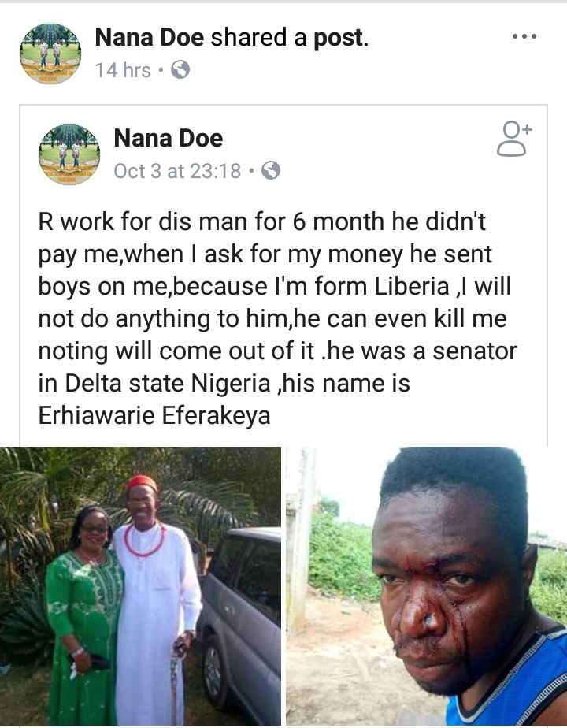
Task: Click the globe icon beside Oct 3 timestamp
Action: [271, 170]
